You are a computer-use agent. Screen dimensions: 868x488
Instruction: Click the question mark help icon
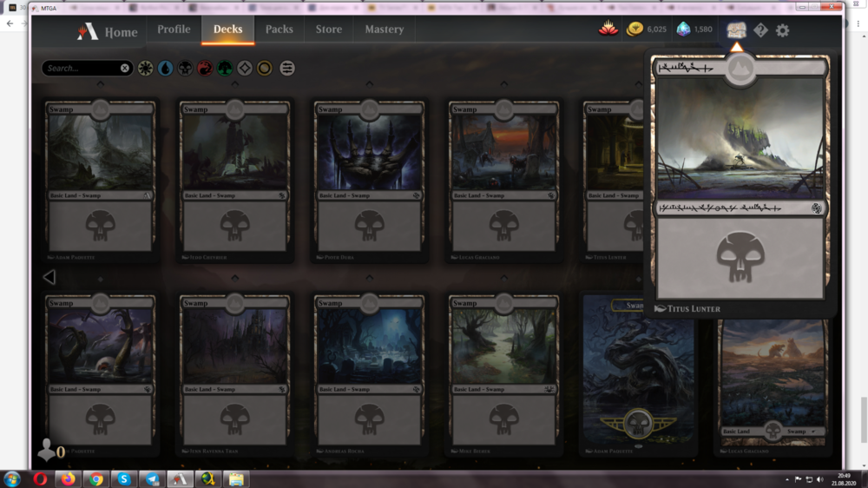760,30
